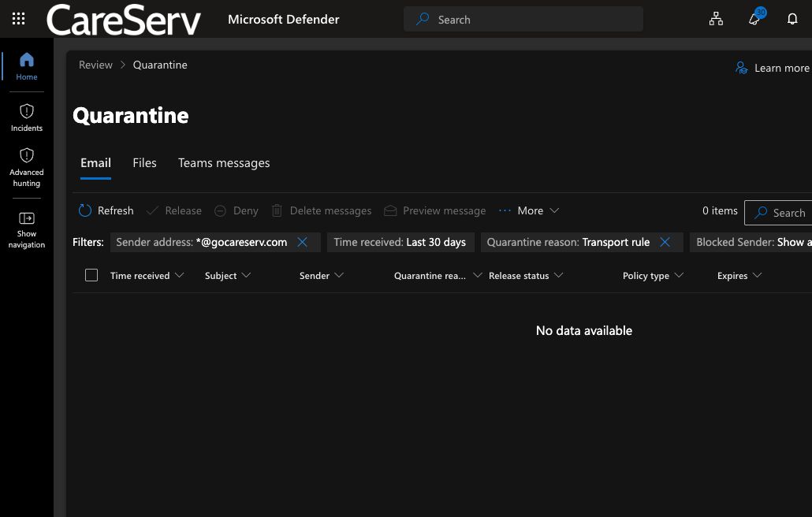Open Sender column dropdown chevron
812x517 pixels.
click(x=339, y=275)
